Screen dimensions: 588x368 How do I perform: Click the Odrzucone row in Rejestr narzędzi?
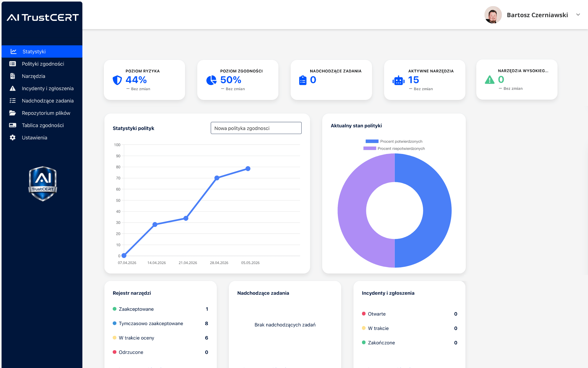(160, 352)
